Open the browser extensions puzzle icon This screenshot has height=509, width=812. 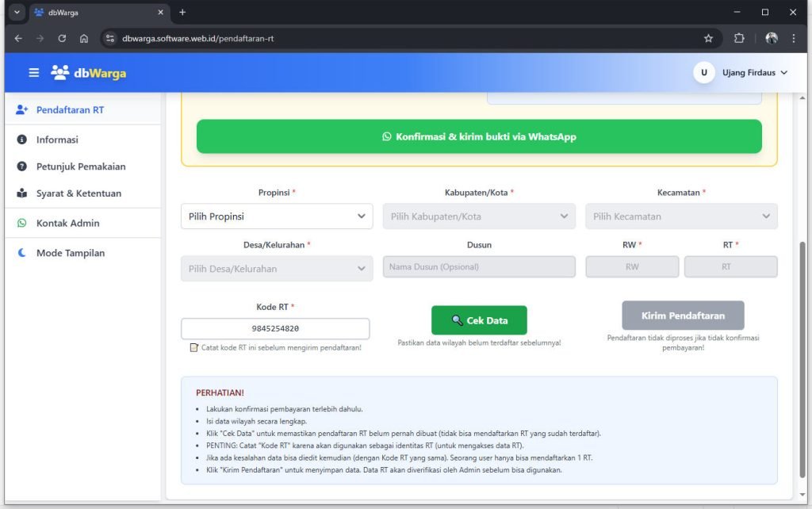(x=739, y=38)
